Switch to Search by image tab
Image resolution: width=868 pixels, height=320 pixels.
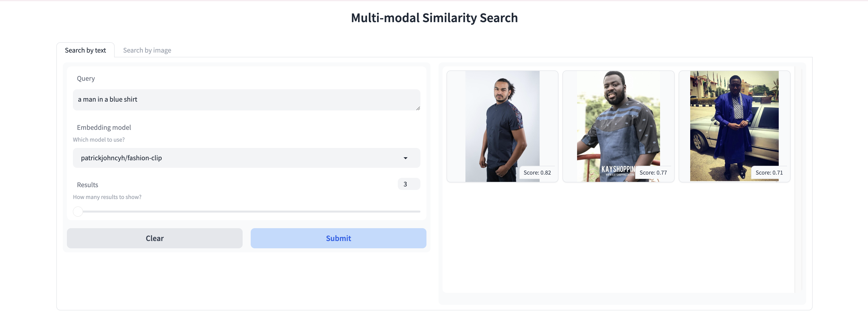[146, 50]
